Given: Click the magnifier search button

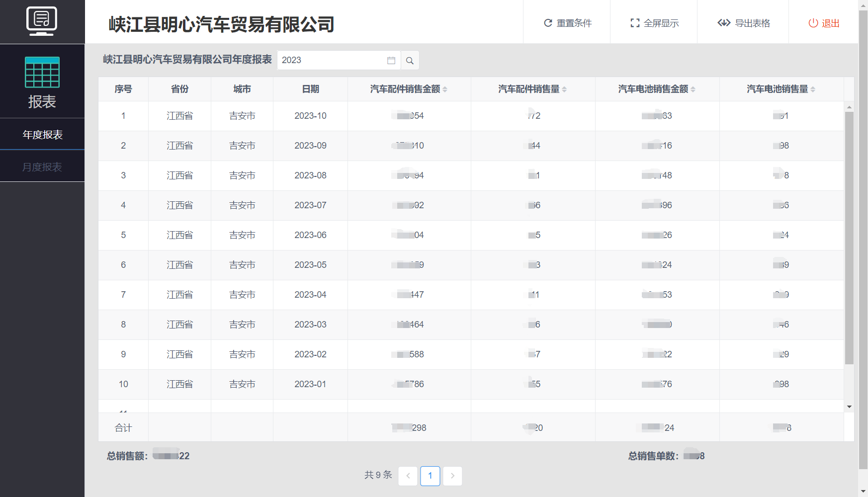Looking at the screenshot, I should tap(410, 61).
